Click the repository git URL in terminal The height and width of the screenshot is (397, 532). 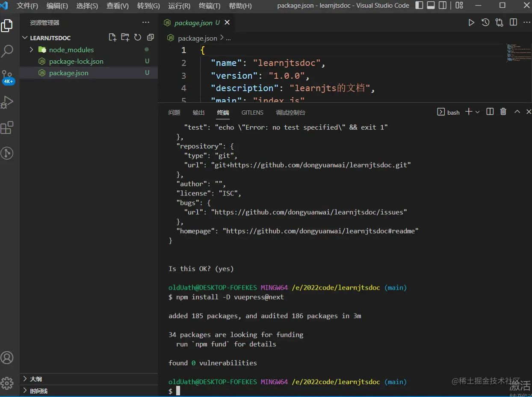310,165
